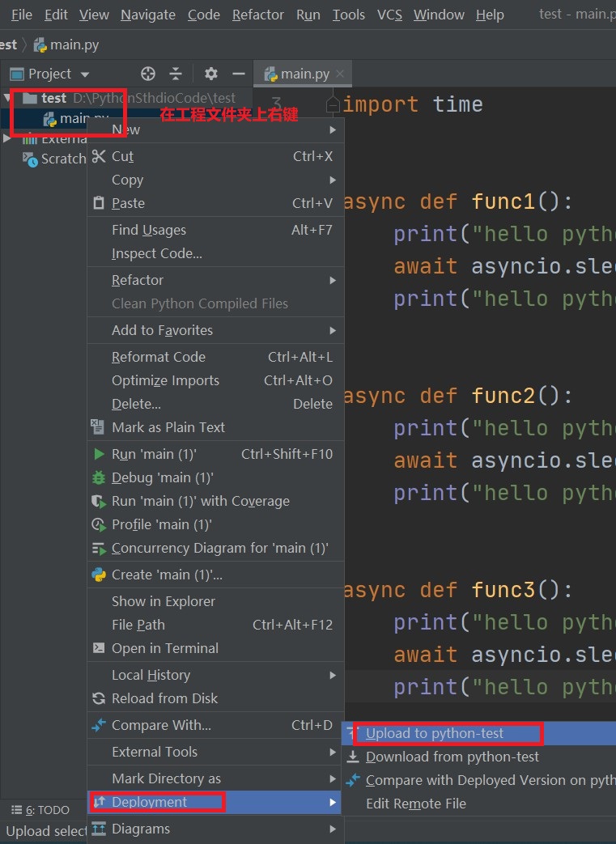The height and width of the screenshot is (844, 616).
Task: Select Optimize Imports
Action: point(215,380)
